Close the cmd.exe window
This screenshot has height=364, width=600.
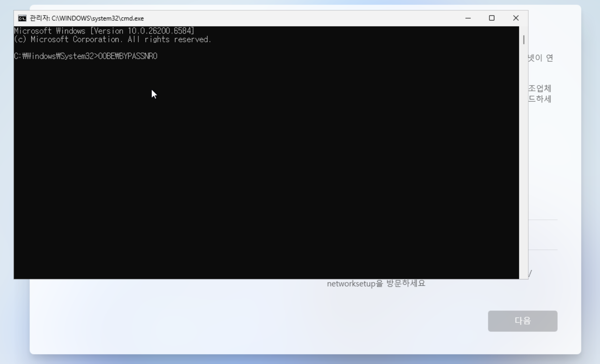[516, 18]
